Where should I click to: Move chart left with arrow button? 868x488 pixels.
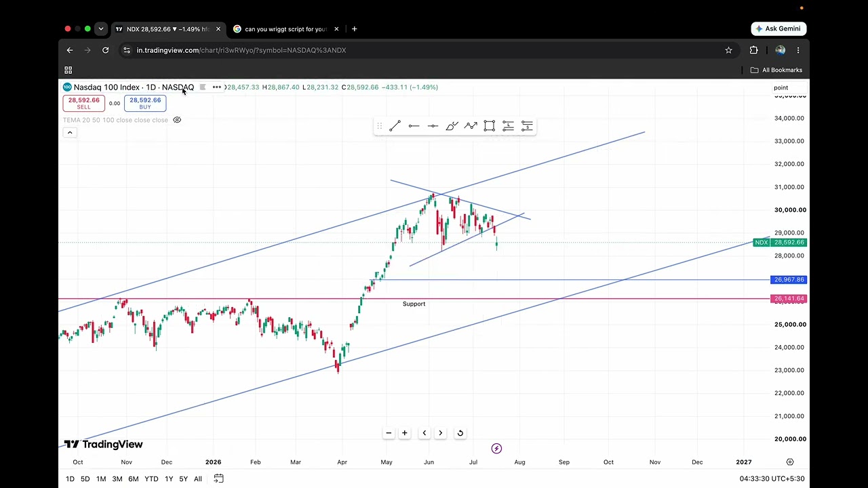pos(425,433)
